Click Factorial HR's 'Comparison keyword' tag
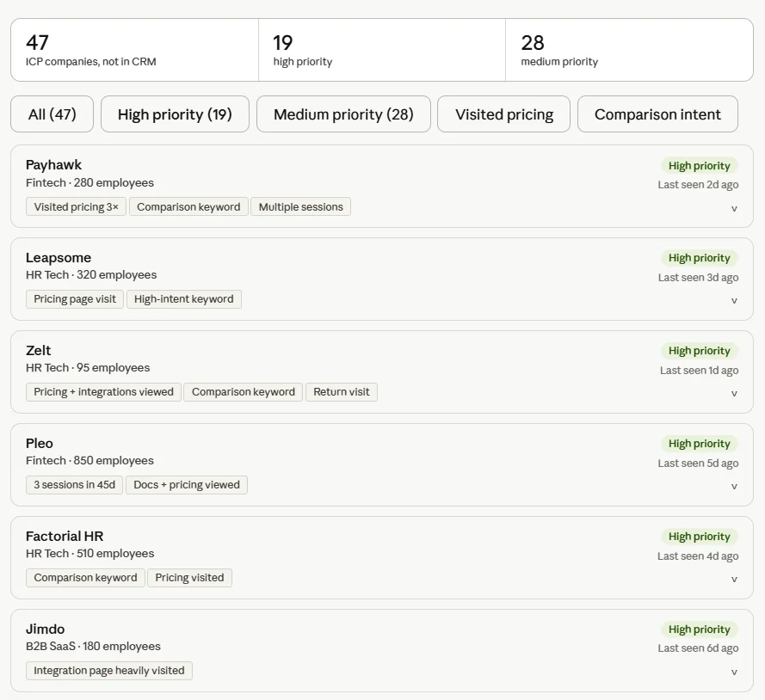The width and height of the screenshot is (765, 700). pyautogui.click(x=85, y=578)
